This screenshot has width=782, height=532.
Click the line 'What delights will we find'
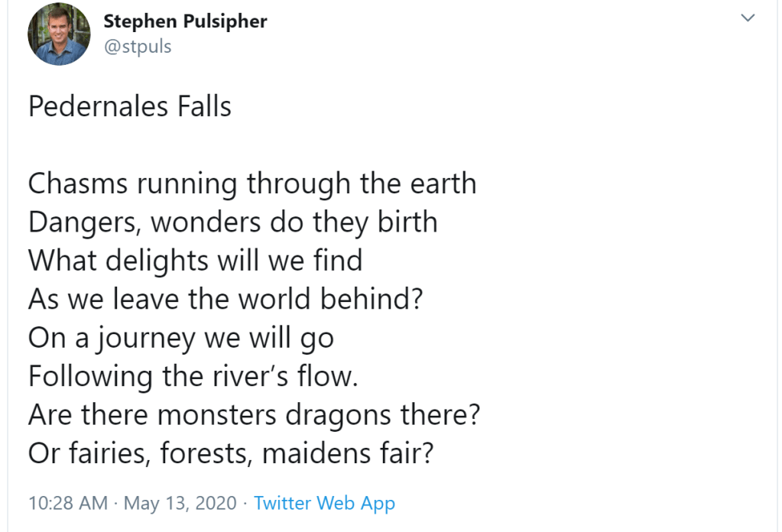click(x=195, y=261)
